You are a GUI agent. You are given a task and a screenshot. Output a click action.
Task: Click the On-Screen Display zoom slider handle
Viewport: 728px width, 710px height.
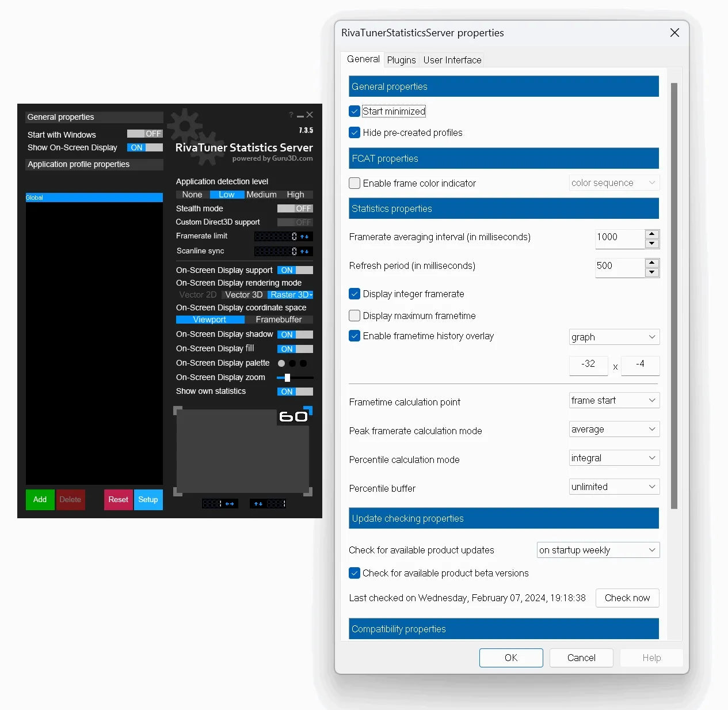[287, 378]
